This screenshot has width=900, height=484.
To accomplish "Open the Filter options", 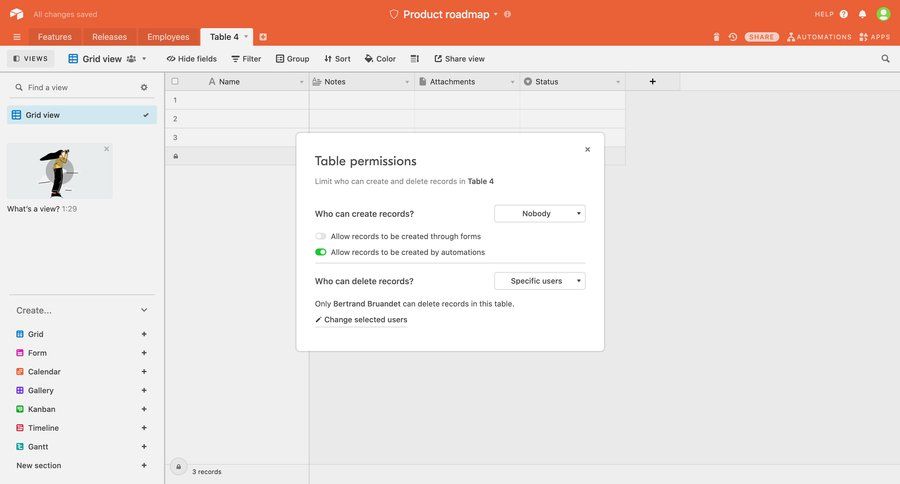I will [246, 59].
